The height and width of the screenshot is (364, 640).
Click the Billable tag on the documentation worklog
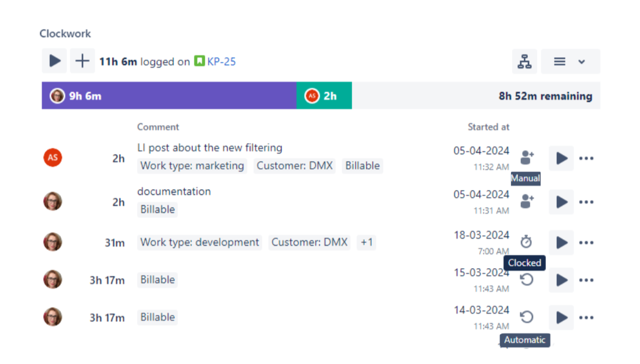[157, 209]
